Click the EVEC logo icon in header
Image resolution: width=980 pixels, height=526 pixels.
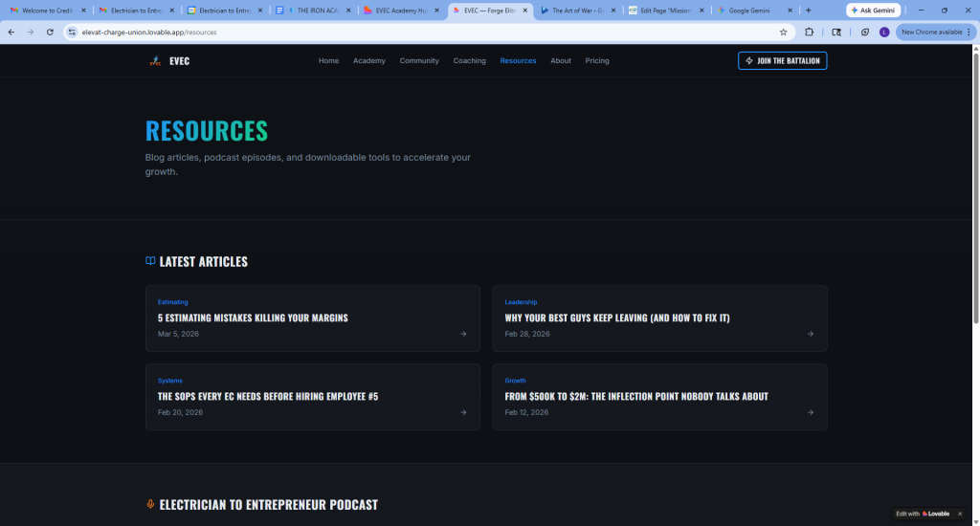tap(155, 60)
